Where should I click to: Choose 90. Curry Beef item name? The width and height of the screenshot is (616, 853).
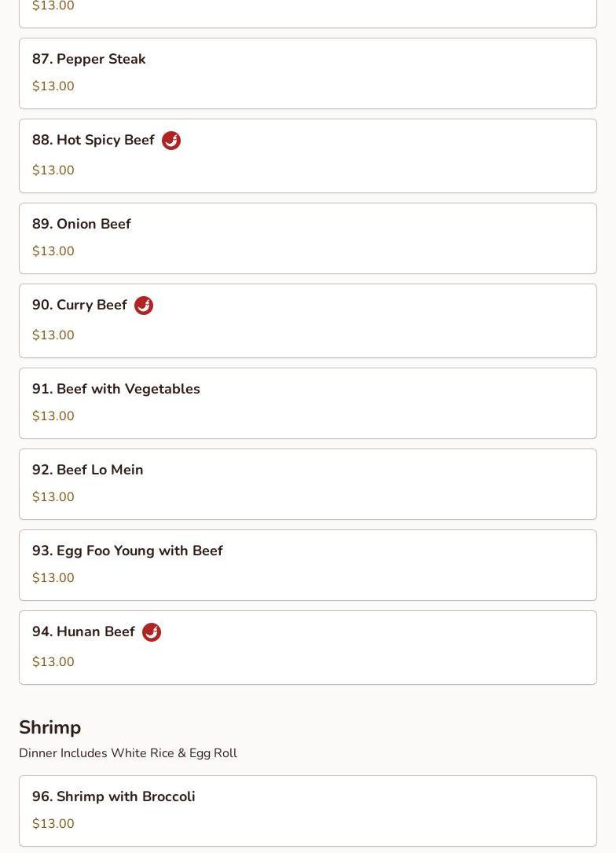click(79, 305)
